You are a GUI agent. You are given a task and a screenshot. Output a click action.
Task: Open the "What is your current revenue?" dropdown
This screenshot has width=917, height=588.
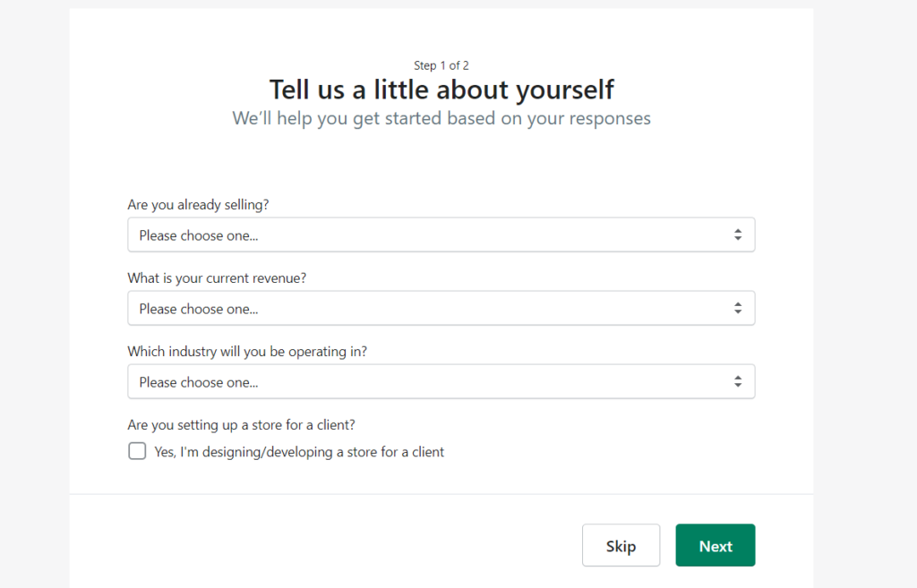point(441,308)
